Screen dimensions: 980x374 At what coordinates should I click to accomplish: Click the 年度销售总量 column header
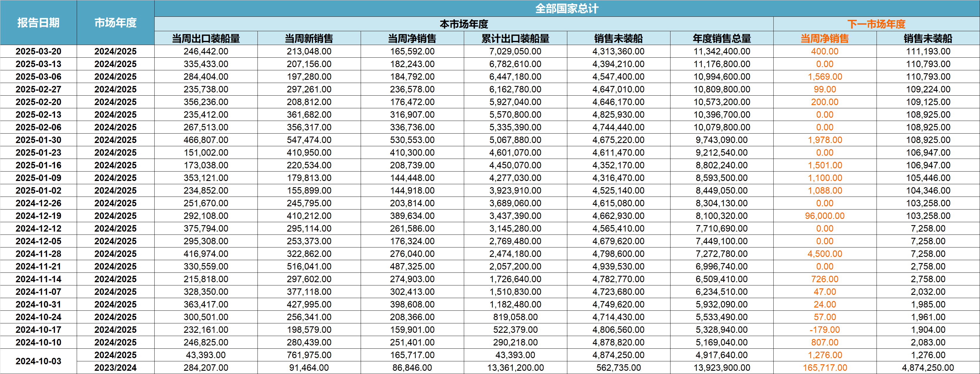tap(722, 39)
